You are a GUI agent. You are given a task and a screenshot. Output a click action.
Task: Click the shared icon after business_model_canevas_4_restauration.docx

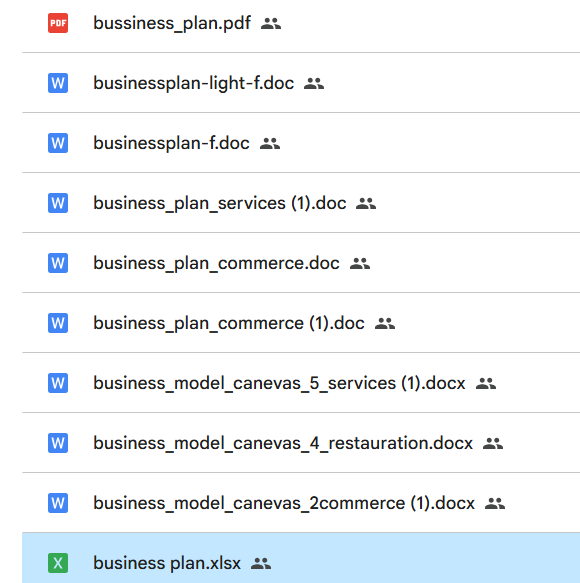coord(493,443)
